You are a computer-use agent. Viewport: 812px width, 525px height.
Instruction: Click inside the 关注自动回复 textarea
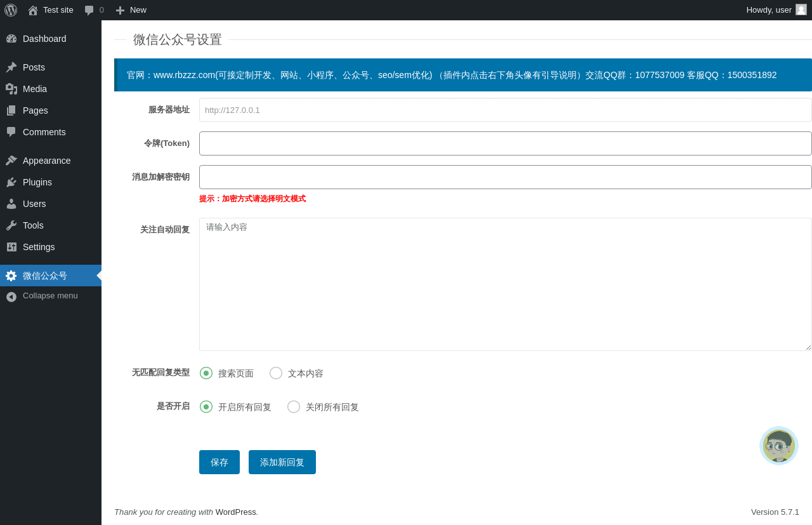click(506, 284)
